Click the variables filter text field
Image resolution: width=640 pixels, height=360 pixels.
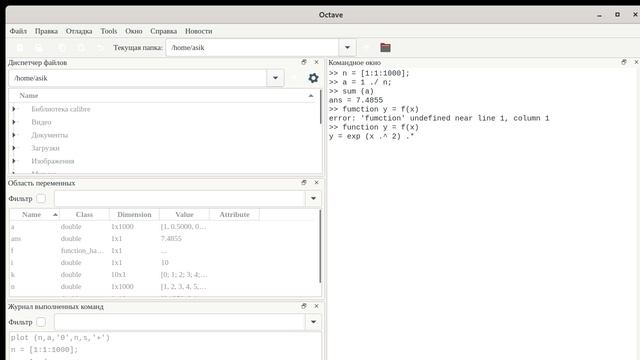tap(180, 198)
